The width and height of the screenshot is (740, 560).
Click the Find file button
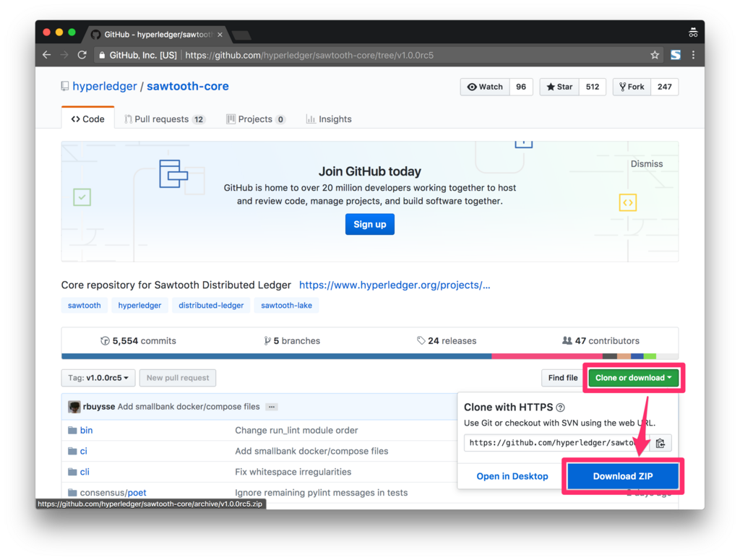(562, 378)
